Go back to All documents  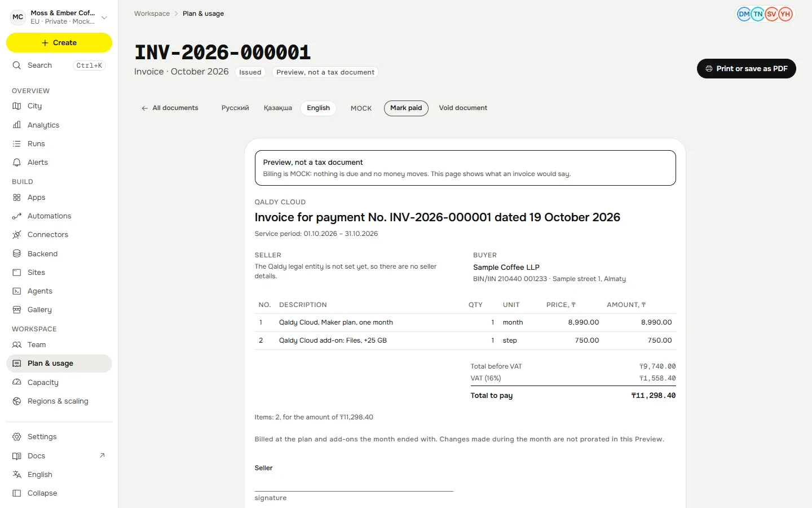point(170,108)
